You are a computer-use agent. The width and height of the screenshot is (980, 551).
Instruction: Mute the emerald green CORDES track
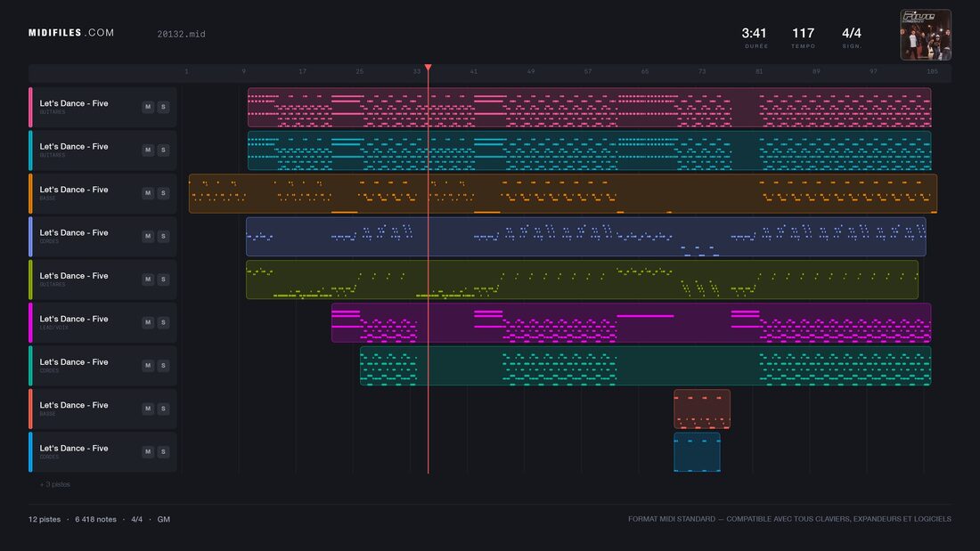[148, 366]
